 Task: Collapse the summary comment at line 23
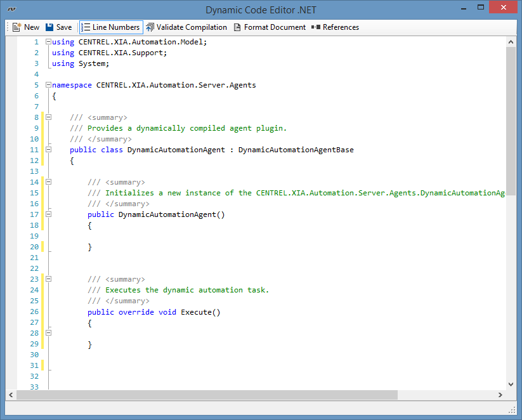click(x=48, y=279)
